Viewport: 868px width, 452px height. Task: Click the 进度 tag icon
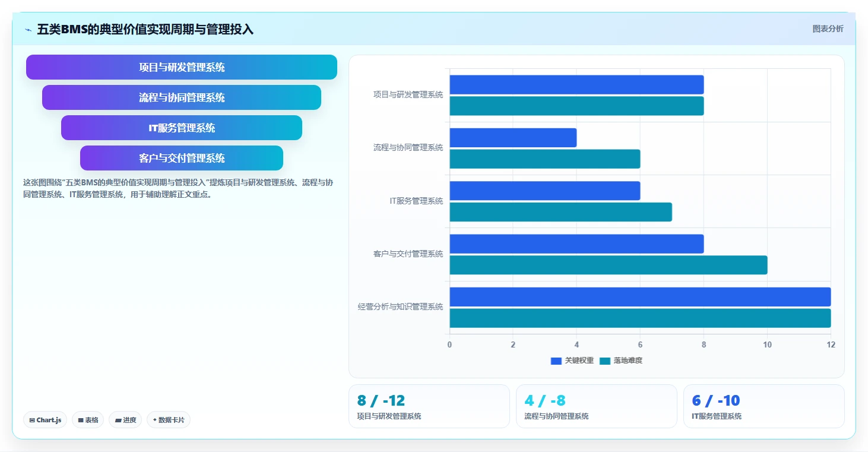118,420
